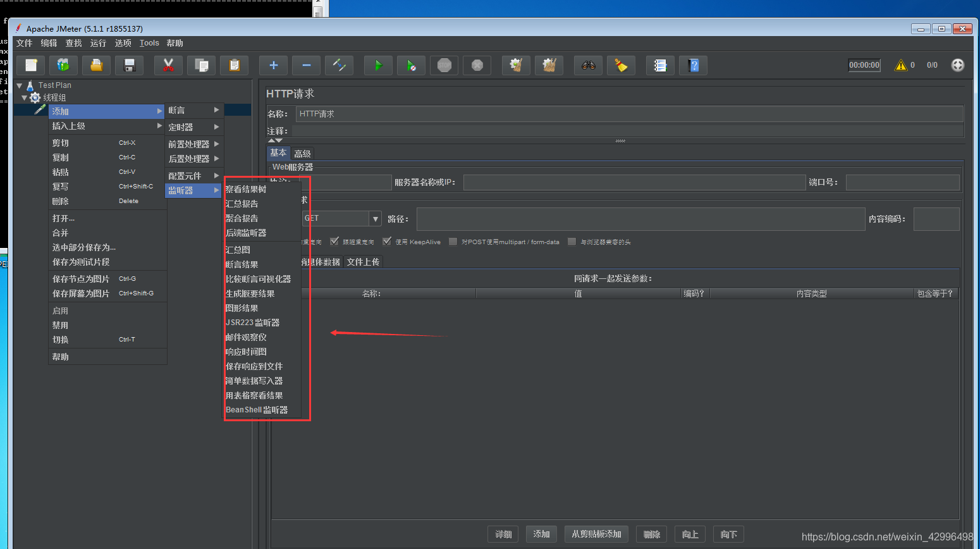
Task: Enable the 与浏览器兼容的头 checkbox
Action: pyautogui.click(x=572, y=241)
